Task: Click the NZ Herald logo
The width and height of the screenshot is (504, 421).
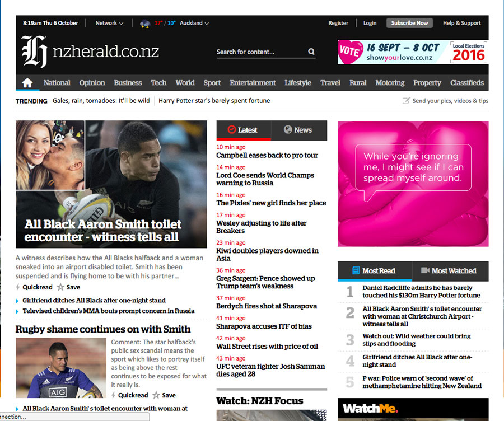Action: pyautogui.click(x=90, y=52)
